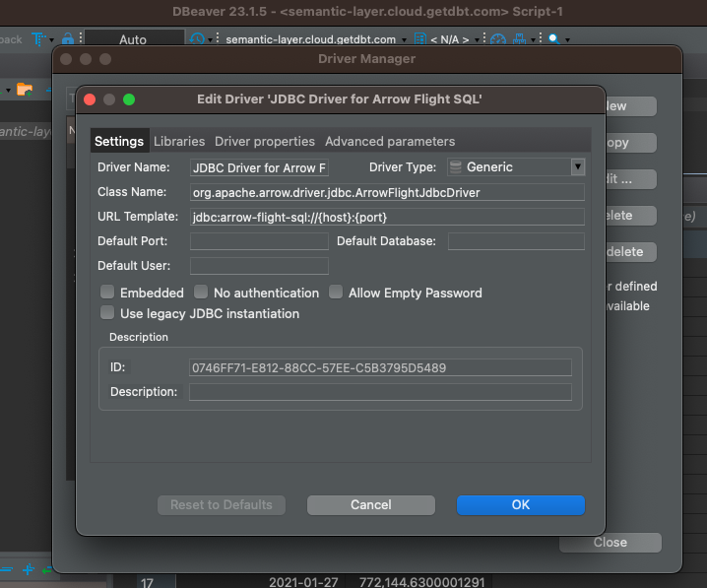This screenshot has width=707, height=588.
Task: Click the driver ID field
Action: tap(380, 367)
